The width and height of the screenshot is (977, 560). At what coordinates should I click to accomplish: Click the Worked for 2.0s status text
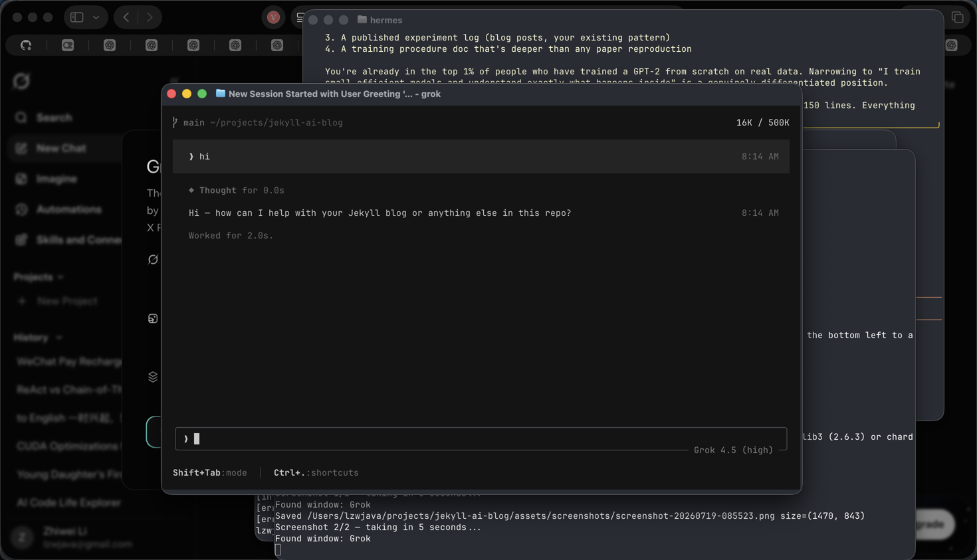point(231,236)
